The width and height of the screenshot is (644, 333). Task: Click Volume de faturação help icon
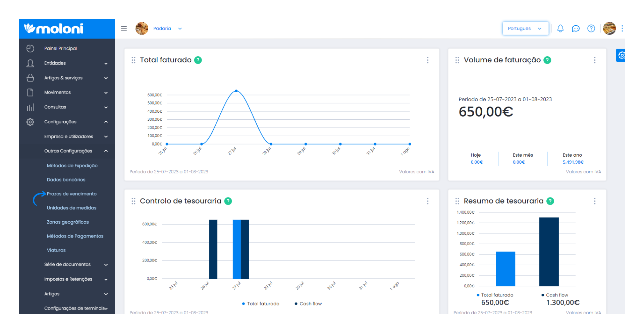click(x=547, y=60)
